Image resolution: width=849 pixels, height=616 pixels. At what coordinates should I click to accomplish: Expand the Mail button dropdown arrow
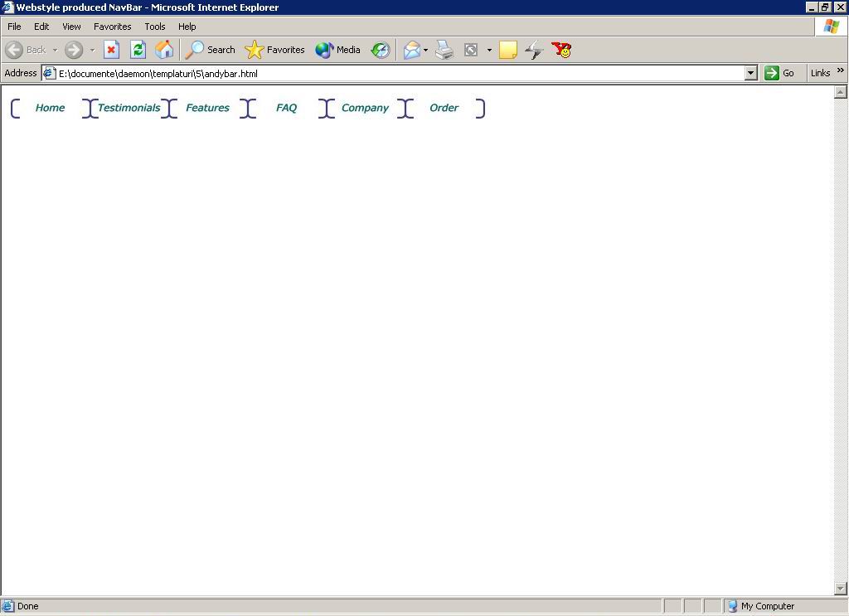tap(425, 50)
